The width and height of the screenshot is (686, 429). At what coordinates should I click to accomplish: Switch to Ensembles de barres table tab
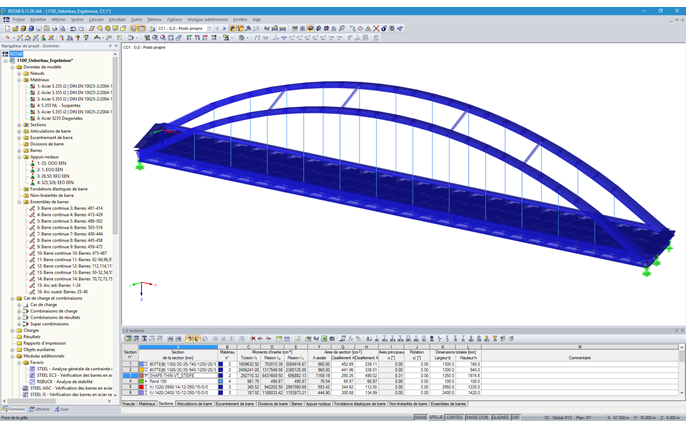click(x=448, y=404)
